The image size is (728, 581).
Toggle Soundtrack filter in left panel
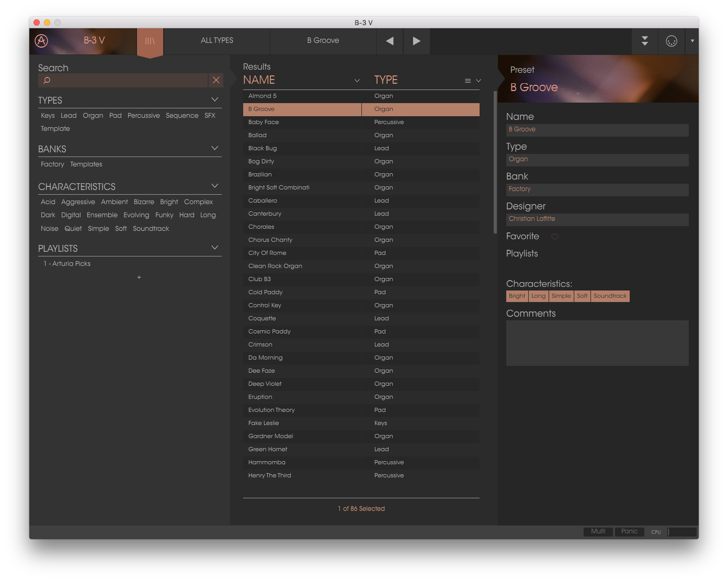pos(151,229)
